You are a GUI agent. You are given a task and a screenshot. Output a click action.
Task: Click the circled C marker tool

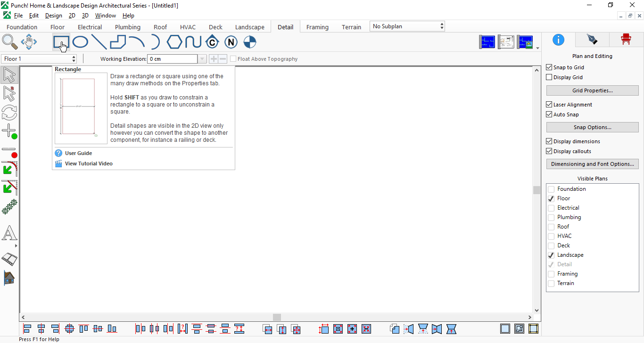coord(212,42)
